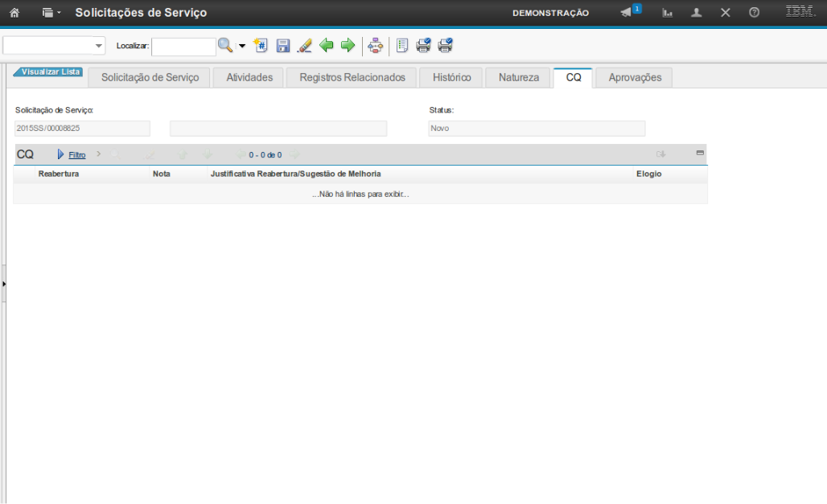This screenshot has height=504, width=827.
Task: Open the bulletin board announcements icon
Action: [x=627, y=13]
